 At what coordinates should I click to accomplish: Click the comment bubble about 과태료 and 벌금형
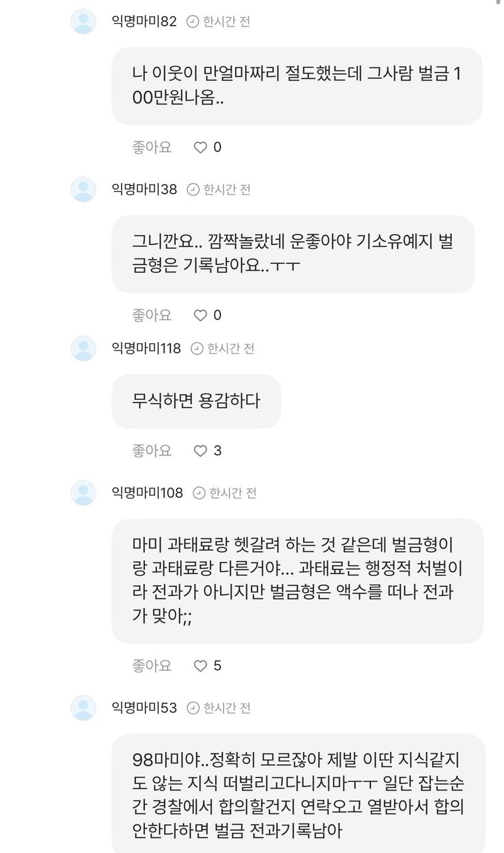(x=297, y=580)
